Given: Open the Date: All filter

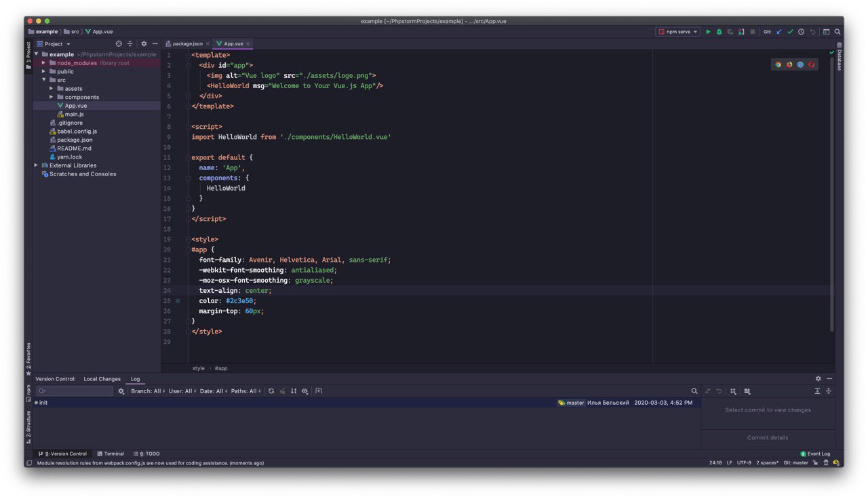Looking at the screenshot, I should (214, 391).
